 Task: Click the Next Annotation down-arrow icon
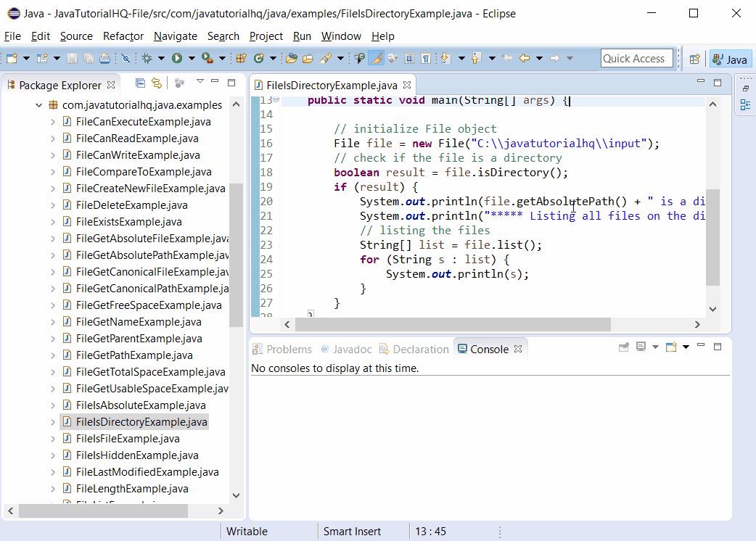[x=446, y=58]
